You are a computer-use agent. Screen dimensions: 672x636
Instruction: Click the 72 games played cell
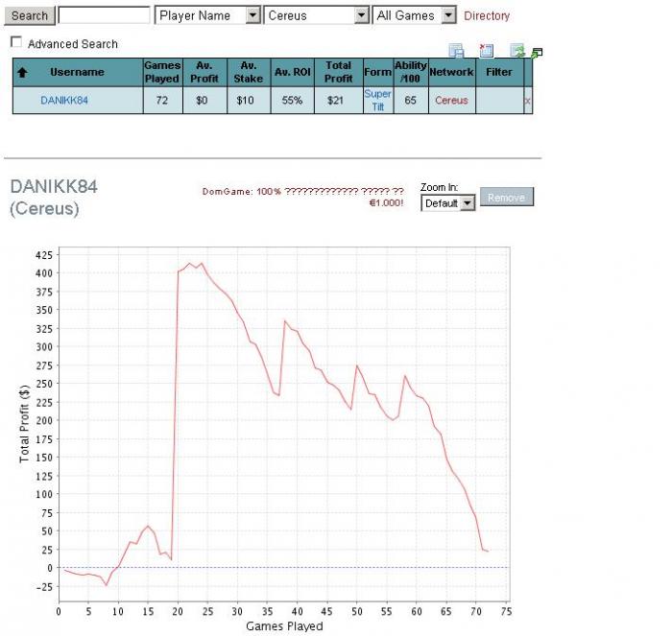[x=162, y=101]
